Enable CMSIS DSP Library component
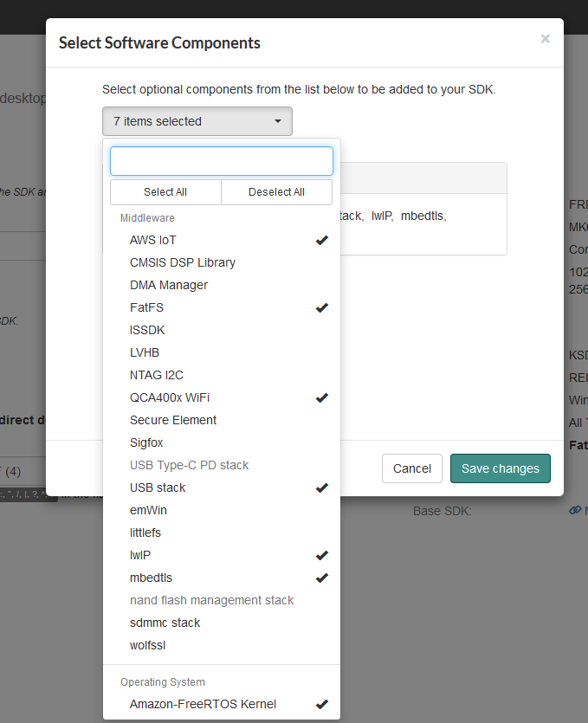The height and width of the screenshot is (723, 588). [x=183, y=262]
